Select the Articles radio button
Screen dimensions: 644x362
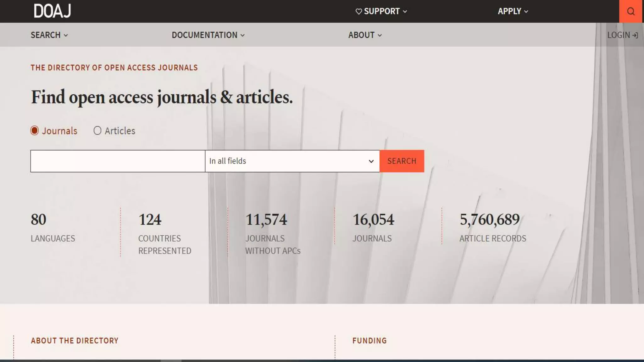[97, 130]
